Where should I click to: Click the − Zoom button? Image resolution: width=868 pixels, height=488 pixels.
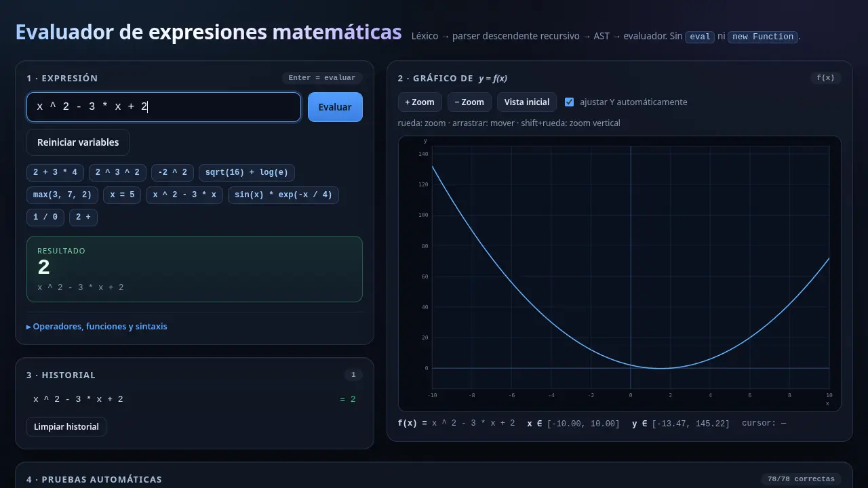[469, 102]
